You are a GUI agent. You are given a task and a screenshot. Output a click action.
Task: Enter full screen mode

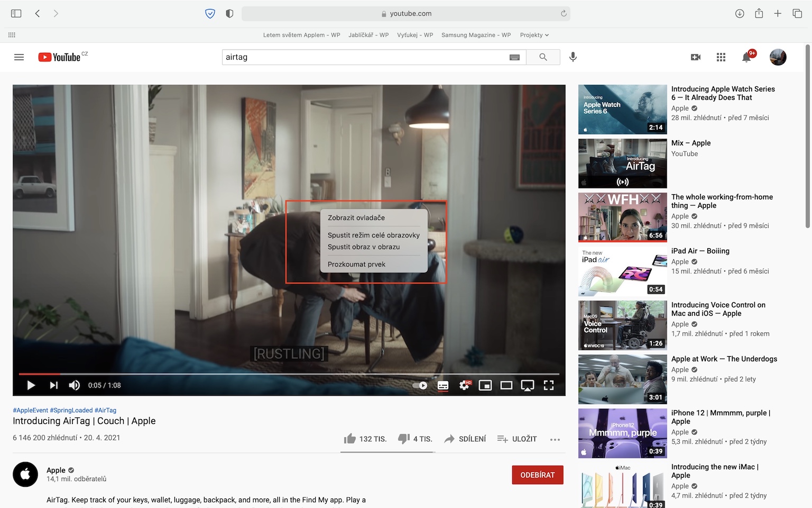pos(549,385)
